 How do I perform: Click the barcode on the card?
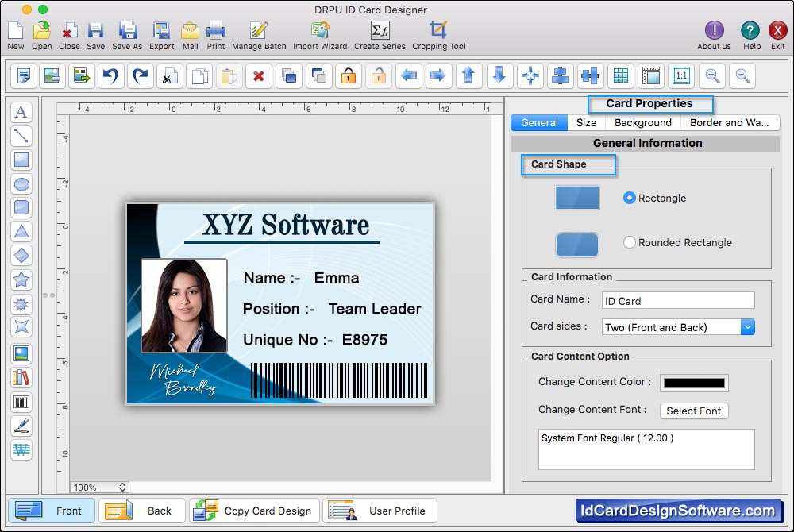339,380
